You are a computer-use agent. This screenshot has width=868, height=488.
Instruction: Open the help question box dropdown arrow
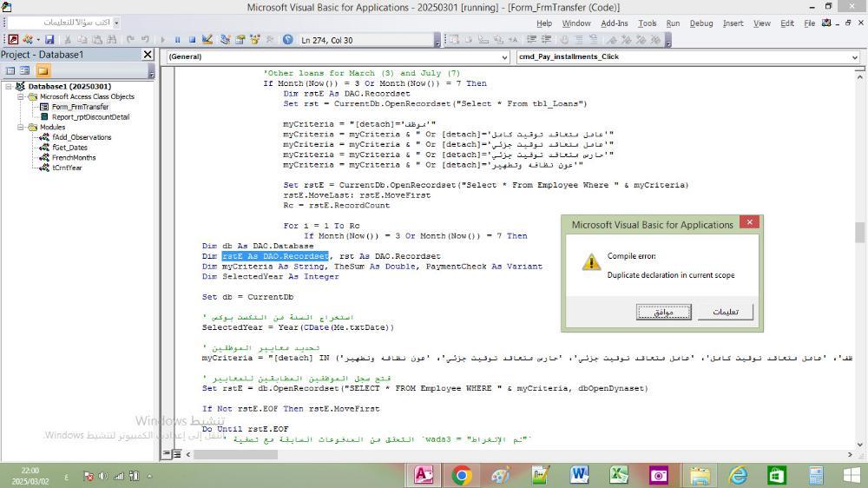click(116, 23)
